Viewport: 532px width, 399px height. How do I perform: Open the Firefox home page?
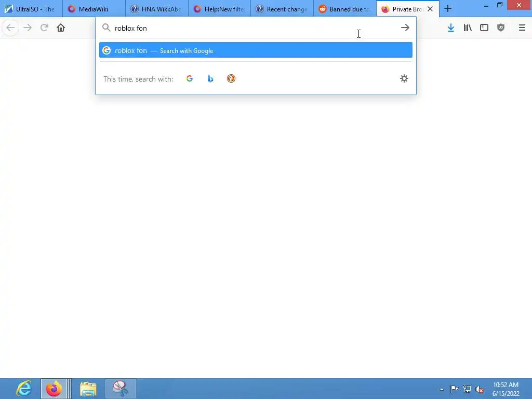[x=61, y=28]
